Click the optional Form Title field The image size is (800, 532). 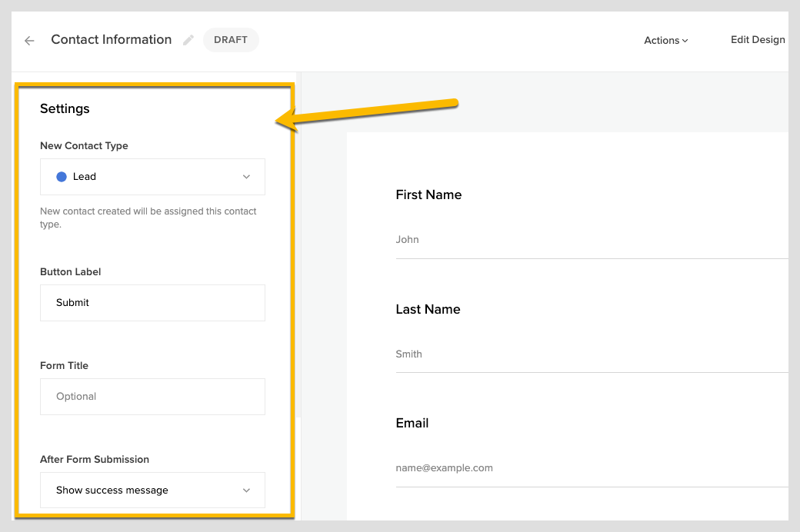[x=152, y=397]
